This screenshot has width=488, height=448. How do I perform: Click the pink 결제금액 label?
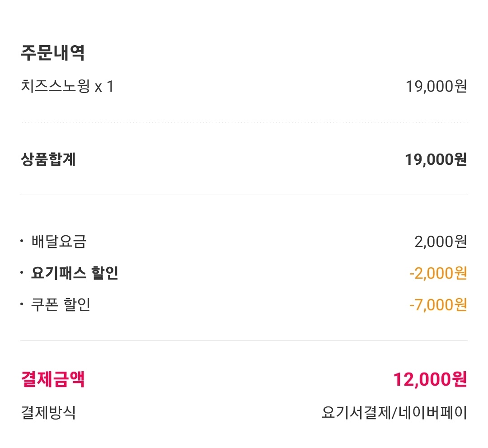pyautogui.click(x=53, y=379)
